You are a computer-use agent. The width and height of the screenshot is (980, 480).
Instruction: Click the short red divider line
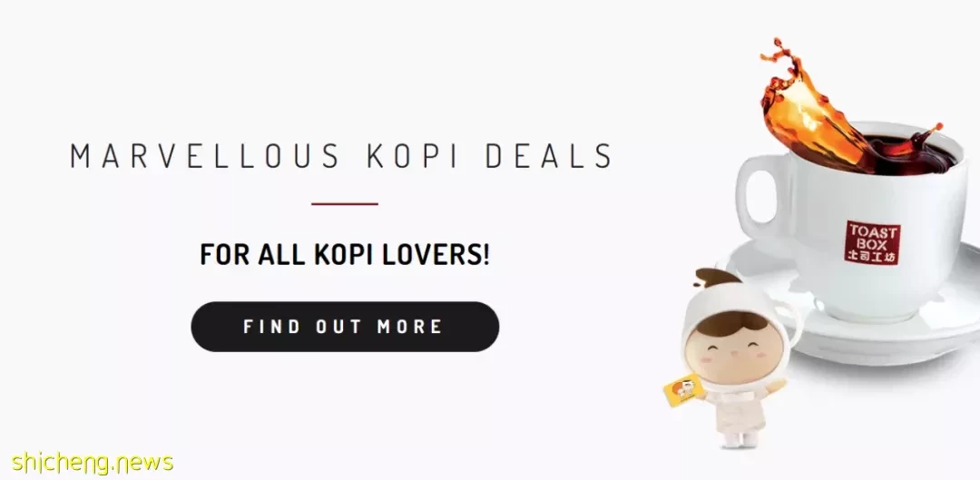pos(345,204)
